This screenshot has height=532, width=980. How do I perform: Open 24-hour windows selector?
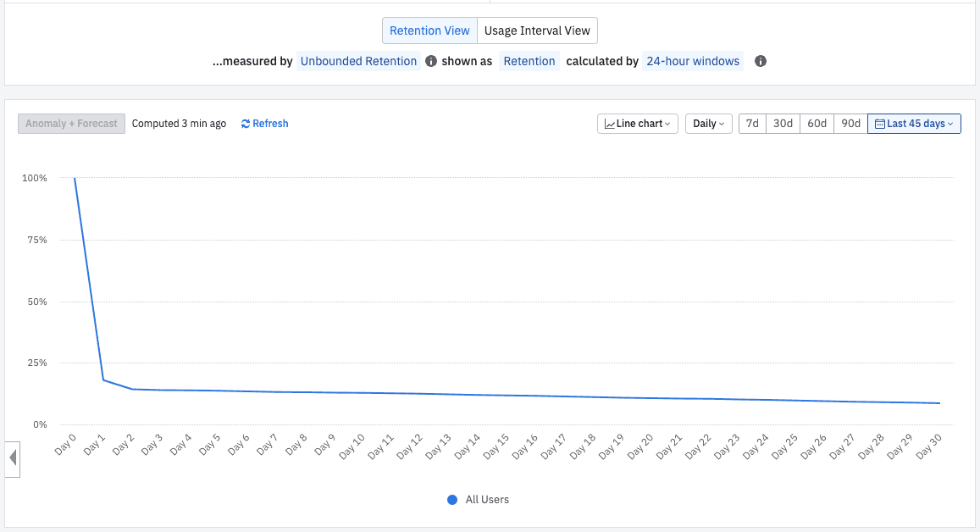coord(693,61)
